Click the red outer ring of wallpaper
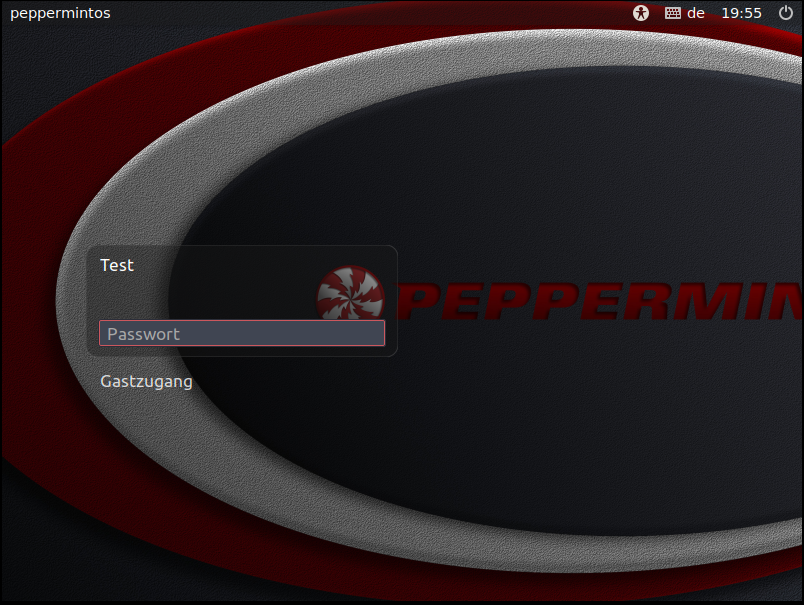 [x=30, y=200]
